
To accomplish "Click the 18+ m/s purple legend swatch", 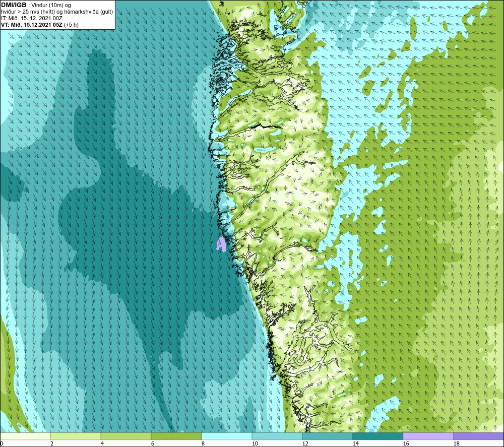I will pos(478,436).
